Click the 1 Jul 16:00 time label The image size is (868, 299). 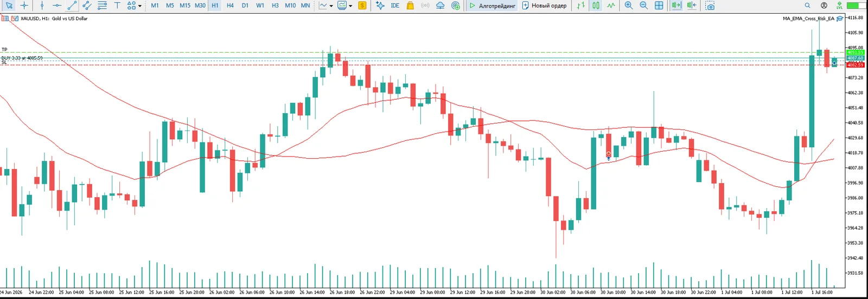coord(822,292)
